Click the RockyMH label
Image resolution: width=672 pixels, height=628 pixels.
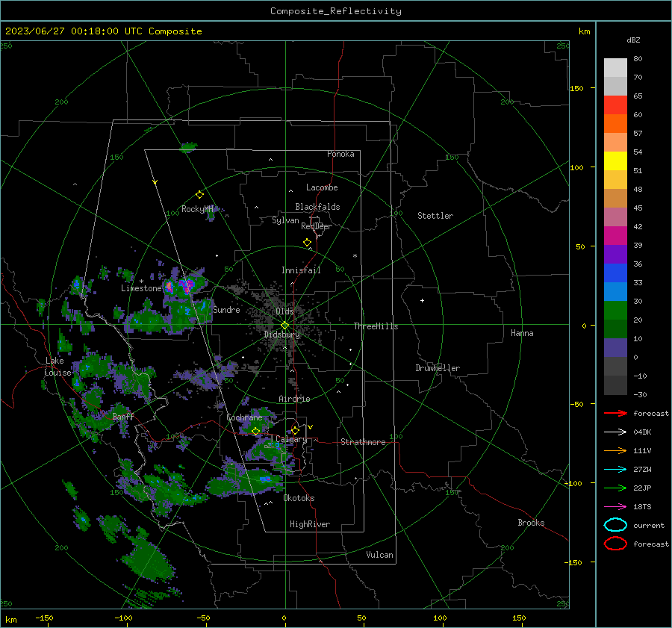click(x=197, y=209)
